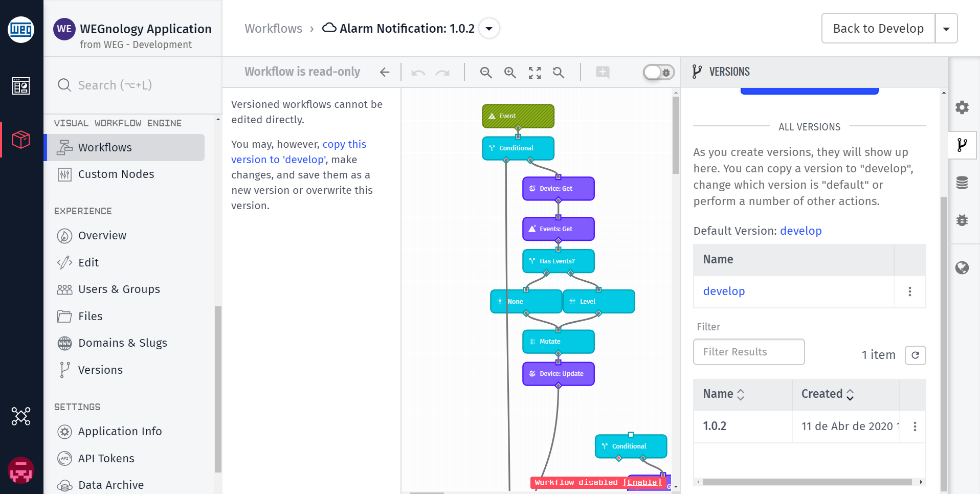The width and height of the screenshot is (980, 494).
Task: Open the user avatar at bottom of rail
Action: [21, 470]
